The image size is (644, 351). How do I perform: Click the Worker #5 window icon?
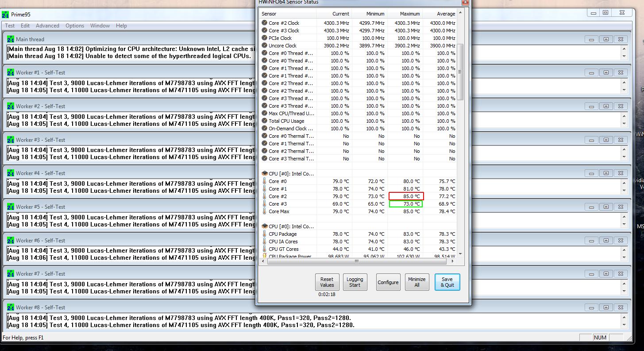[11, 207]
